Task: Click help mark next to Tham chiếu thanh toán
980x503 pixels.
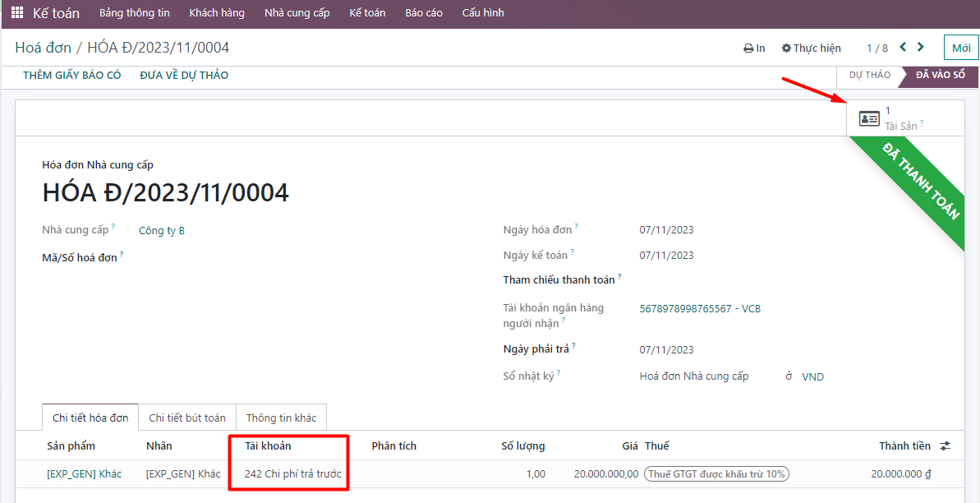Action: pyautogui.click(x=619, y=276)
